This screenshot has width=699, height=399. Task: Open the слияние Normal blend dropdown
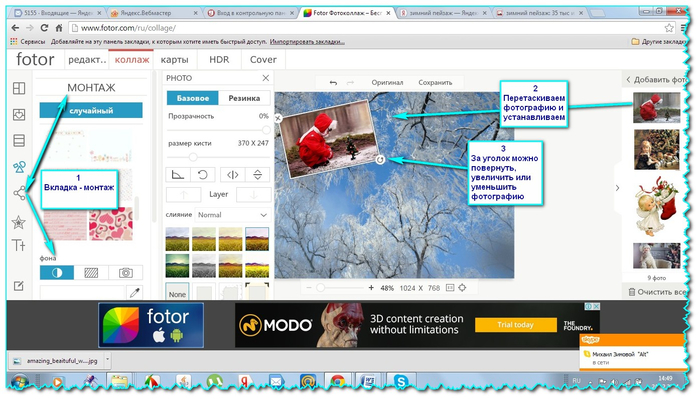(x=233, y=215)
